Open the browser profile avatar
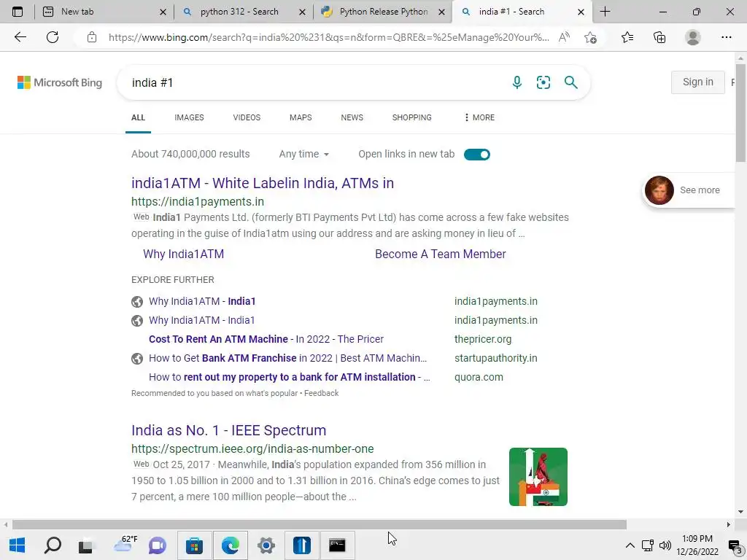The width and height of the screenshot is (747, 560). 693,37
